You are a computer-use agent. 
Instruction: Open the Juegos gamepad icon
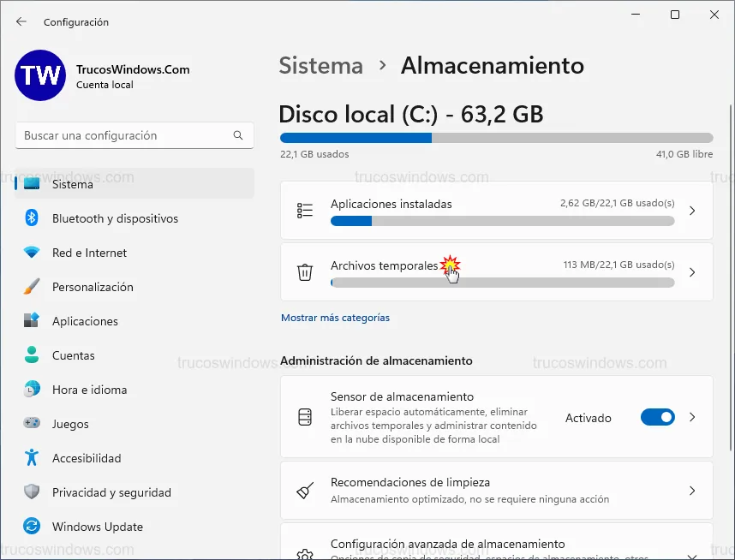point(32,424)
